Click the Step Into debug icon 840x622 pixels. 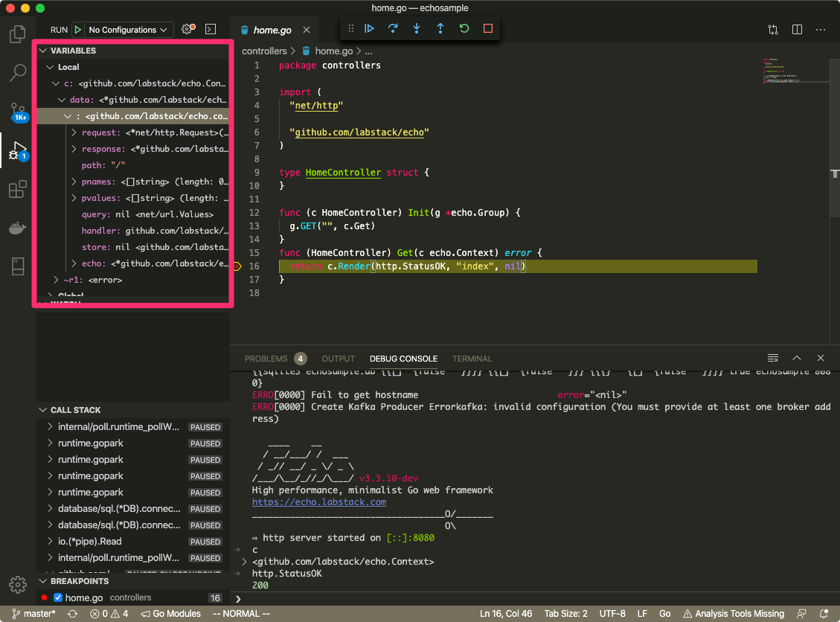click(x=417, y=29)
